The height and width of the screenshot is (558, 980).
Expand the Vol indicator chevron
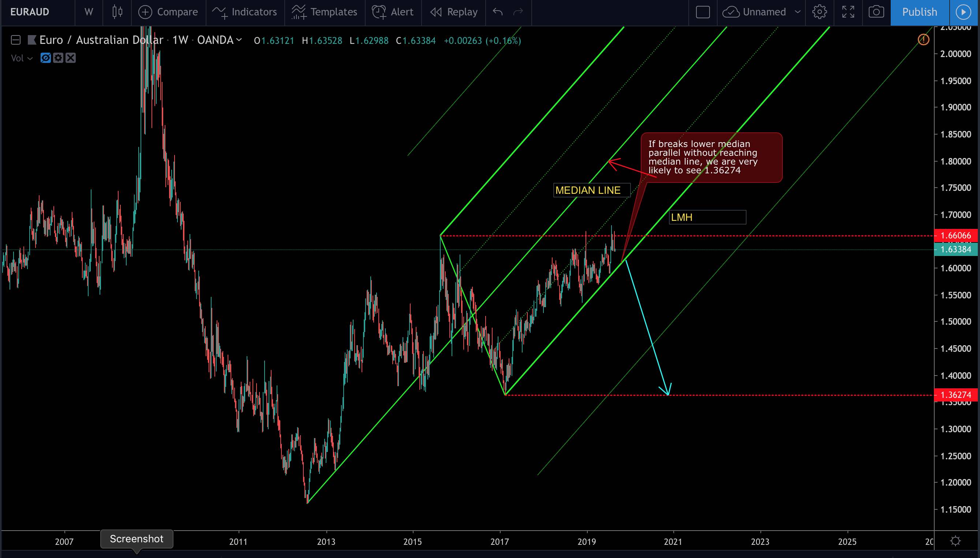point(30,58)
